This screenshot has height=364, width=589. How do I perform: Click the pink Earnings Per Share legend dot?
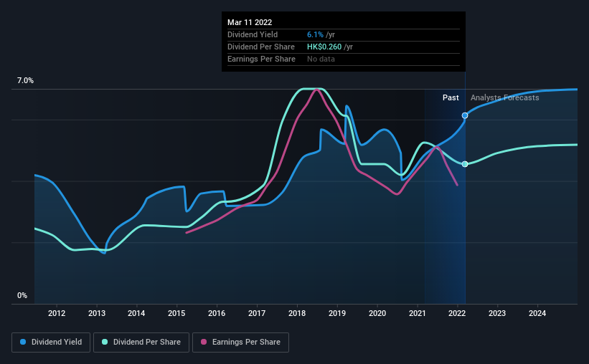point(204,342)
